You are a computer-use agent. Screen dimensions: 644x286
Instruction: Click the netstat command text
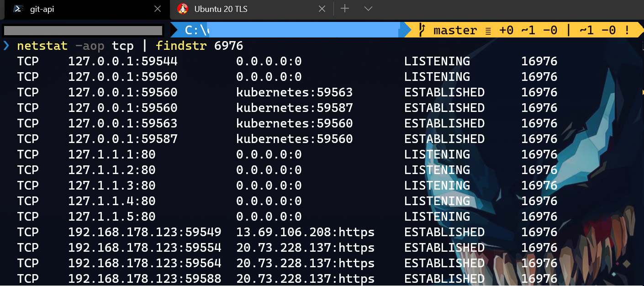(x=42, y=46)
